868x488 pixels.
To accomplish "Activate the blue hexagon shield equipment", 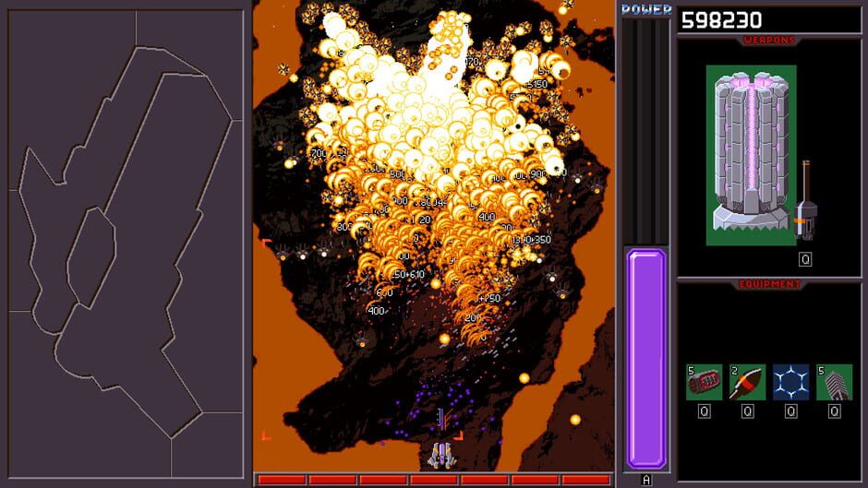I will [x=791, y=382].
